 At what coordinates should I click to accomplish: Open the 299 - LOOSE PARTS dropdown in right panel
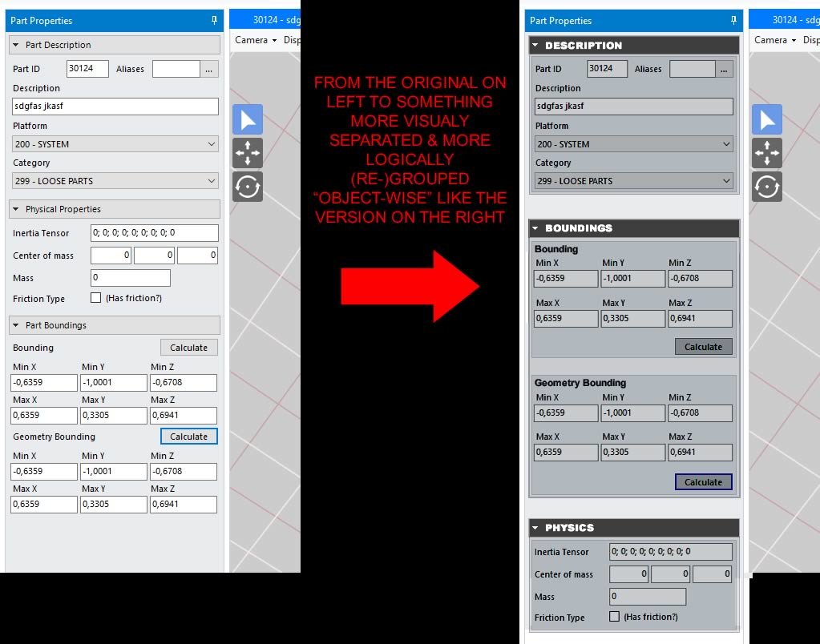pos(634,181)
